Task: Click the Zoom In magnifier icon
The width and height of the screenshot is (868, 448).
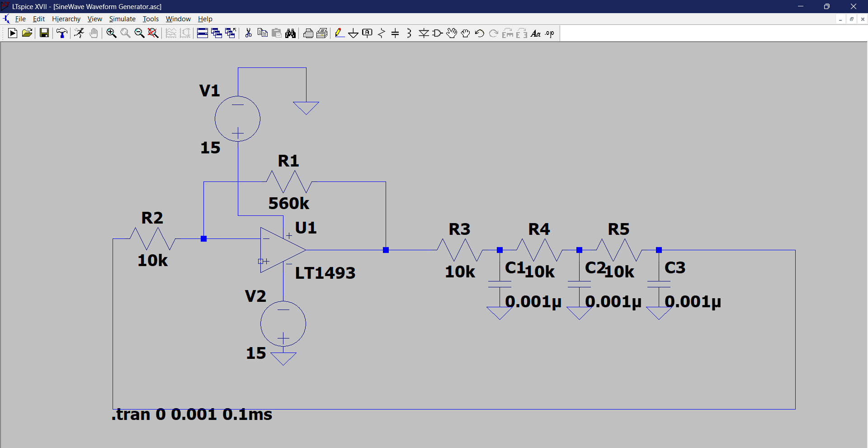Action: (111, 33)
